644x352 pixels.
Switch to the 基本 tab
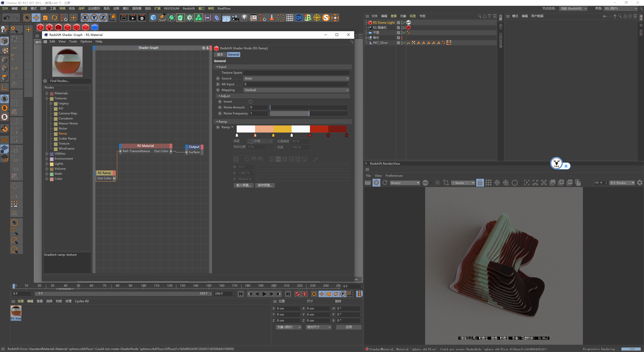click(220, 55)
